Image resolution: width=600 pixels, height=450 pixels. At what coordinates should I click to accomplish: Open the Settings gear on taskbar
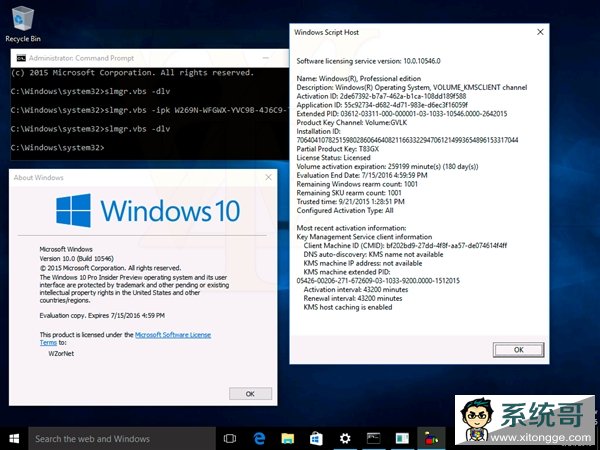tap(345, 439)
